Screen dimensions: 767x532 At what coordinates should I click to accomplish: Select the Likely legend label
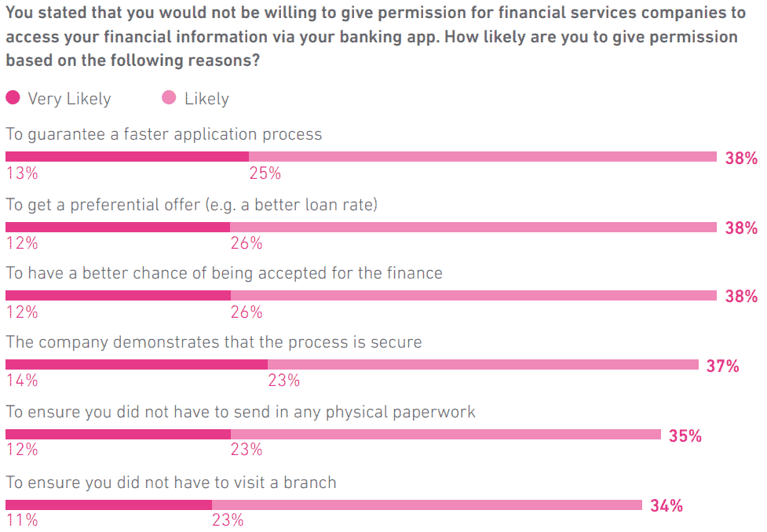point(206,99)
